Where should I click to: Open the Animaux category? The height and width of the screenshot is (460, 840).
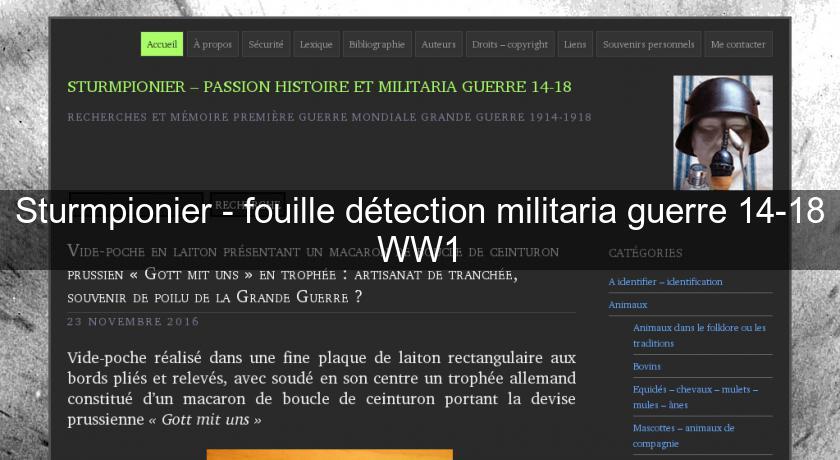(x=628, y=305)
